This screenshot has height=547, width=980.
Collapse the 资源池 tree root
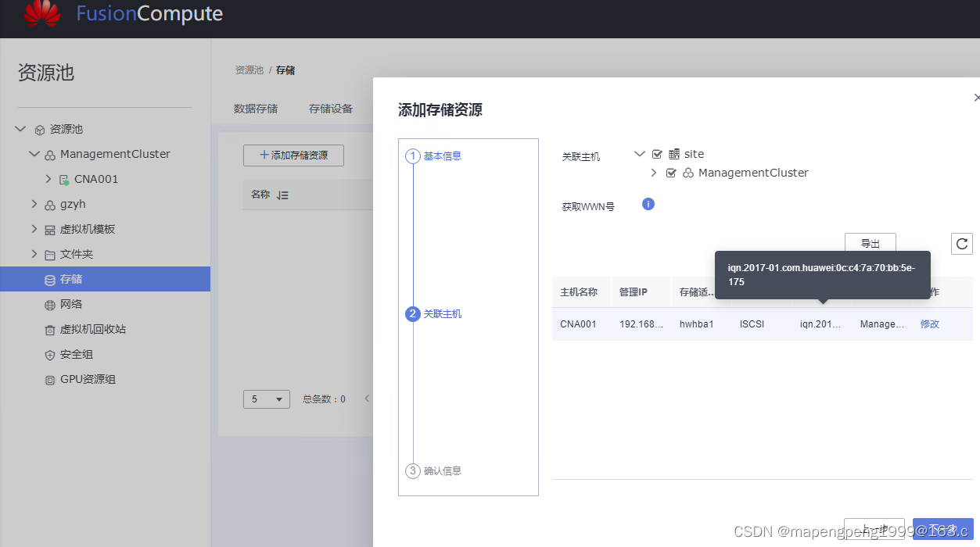20,129
